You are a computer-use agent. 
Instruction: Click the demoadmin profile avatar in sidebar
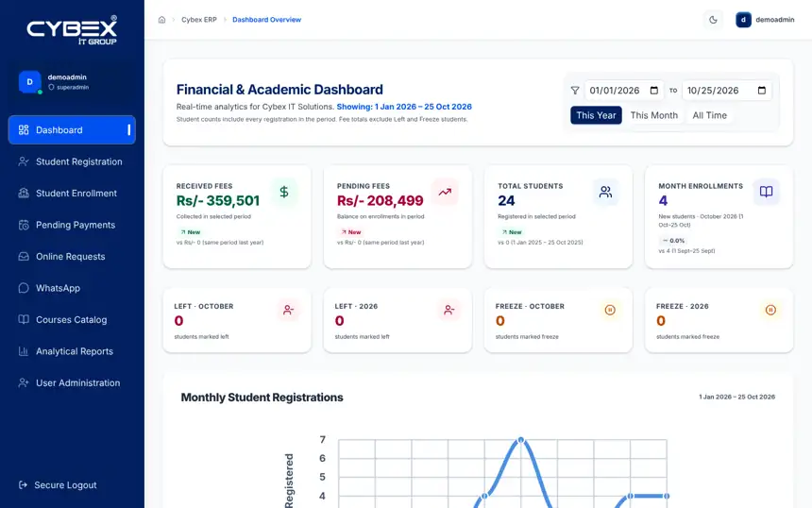(30, 82)
